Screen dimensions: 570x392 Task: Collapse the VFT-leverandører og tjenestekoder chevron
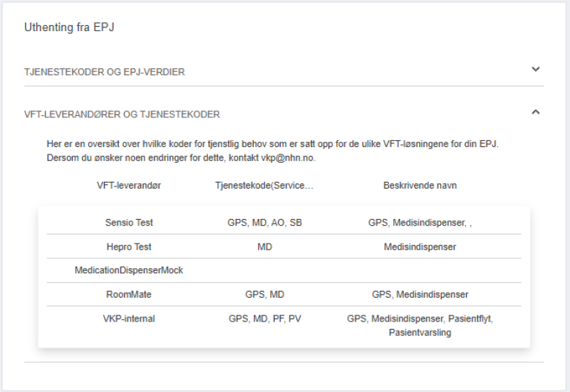point(536,112)
